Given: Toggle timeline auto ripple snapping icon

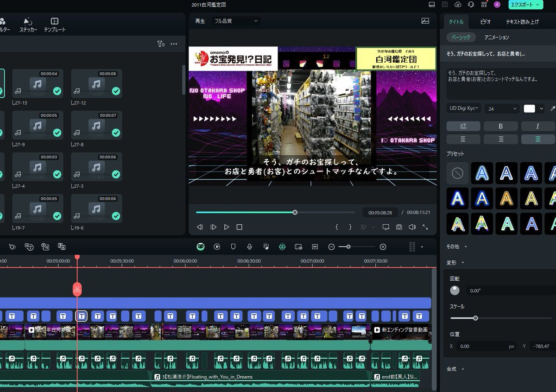Looking at the screenshot, I should click(x=282, y=247).
